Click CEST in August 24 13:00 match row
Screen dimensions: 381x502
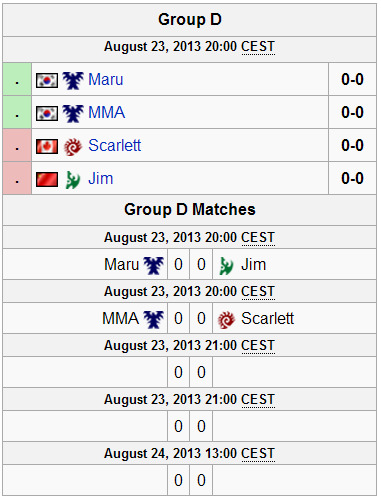click(x=258, y=454)
